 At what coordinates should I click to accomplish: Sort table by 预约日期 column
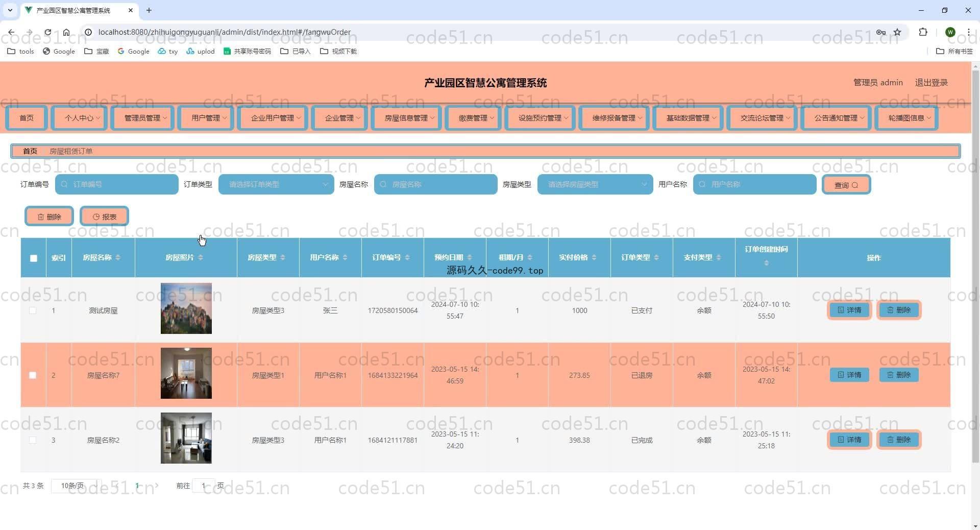click(x=470, y=257)
